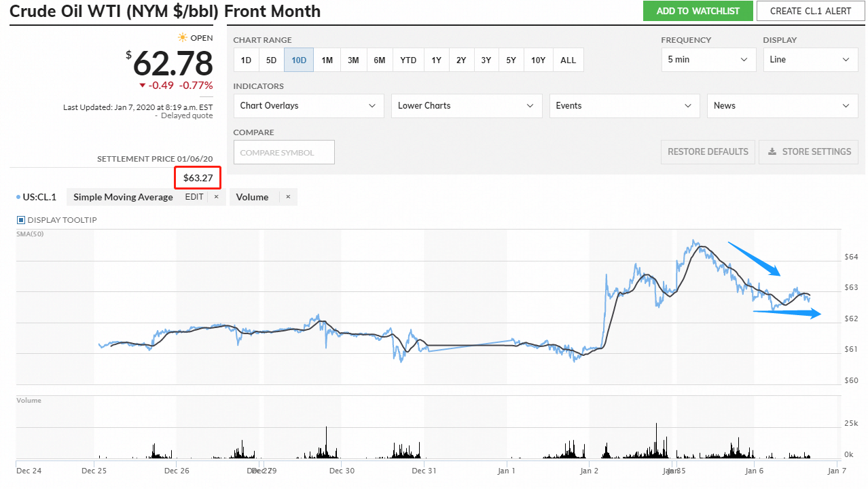Click the download icon on Store Settings

pos(772,152)
